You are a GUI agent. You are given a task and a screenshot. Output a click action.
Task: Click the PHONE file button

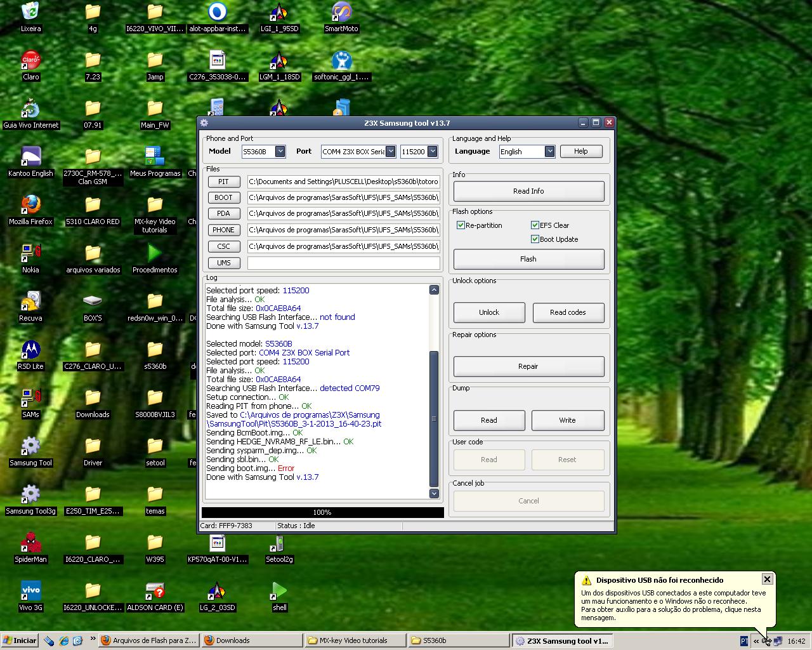[x=223, y=230]
